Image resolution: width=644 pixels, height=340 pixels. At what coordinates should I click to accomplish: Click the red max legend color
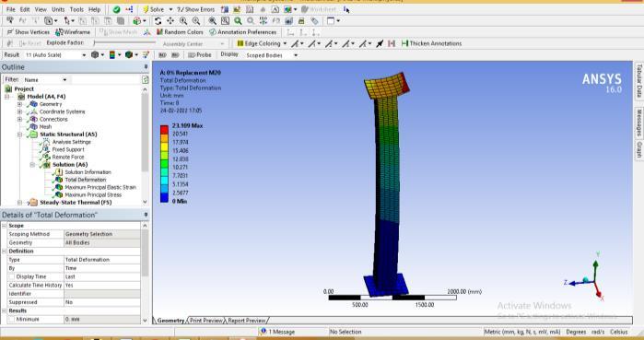(x=164, y=130)
